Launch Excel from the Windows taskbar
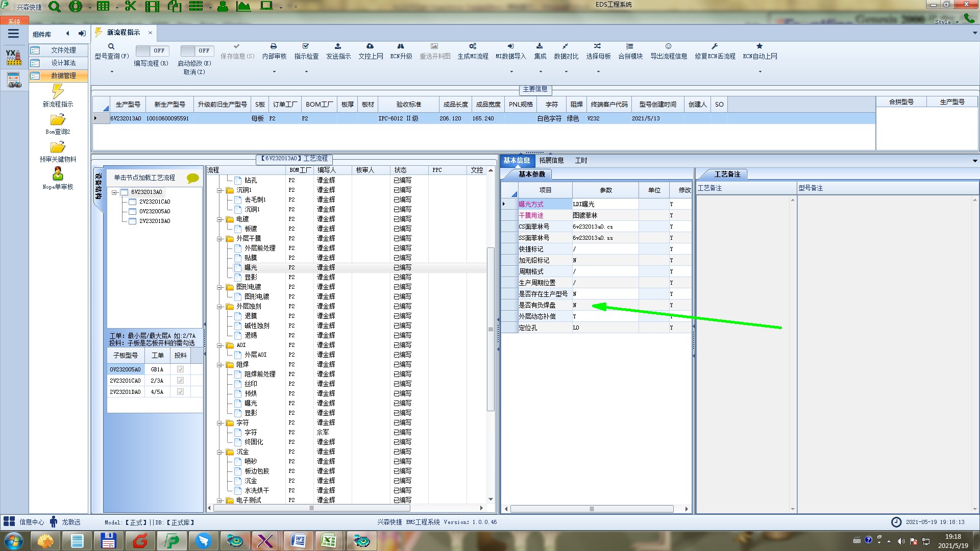Screen dimensions: 980x551 [x=329, y=540]
